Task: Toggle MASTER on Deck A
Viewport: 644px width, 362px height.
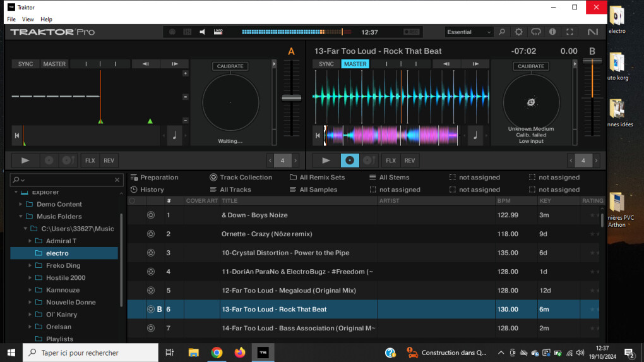Action: pyautogui.click(x=54, y=64)
